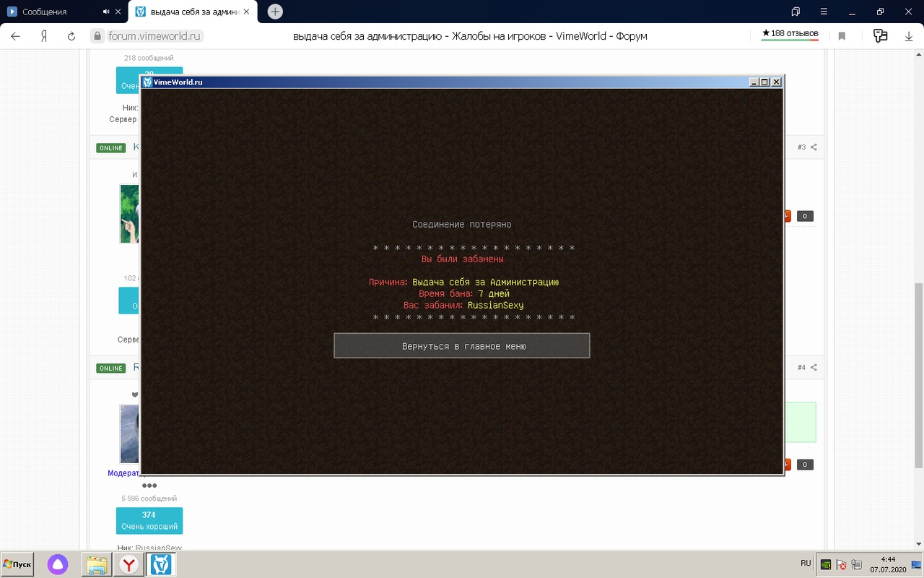This screenshot has height=578, width=924.
Task: Click the green-haired avatar thumbnail of post #3
Action: pyautogui.click(x=129, y=214)
